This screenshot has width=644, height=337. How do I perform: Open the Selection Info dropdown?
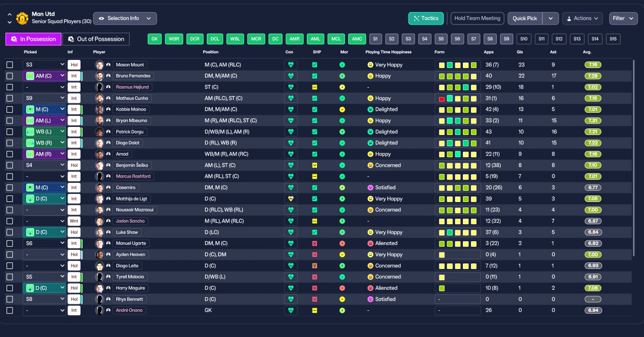click(x=125, y=19)
